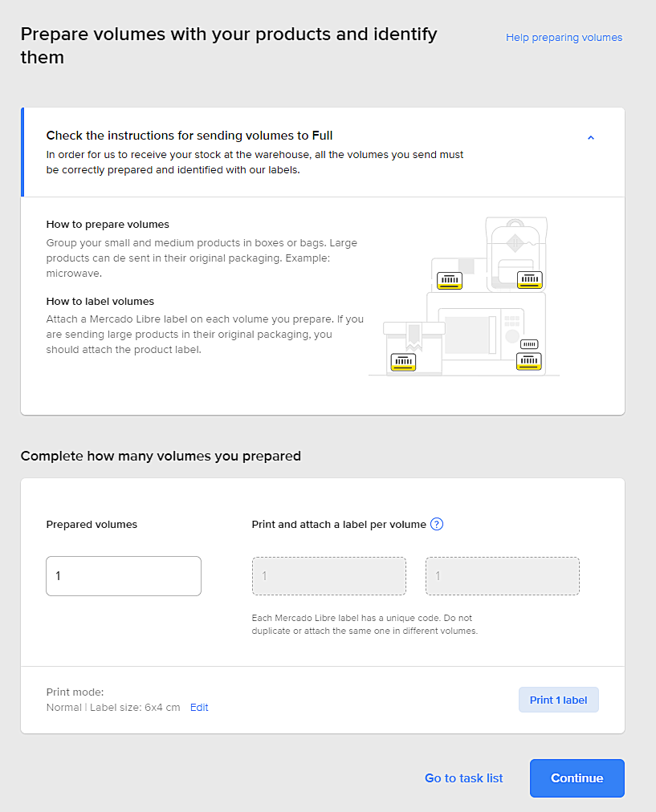This screenshot has height=812, width=656.
Task: Focus the Prepared volumes input field
Action: click(124, 576)
